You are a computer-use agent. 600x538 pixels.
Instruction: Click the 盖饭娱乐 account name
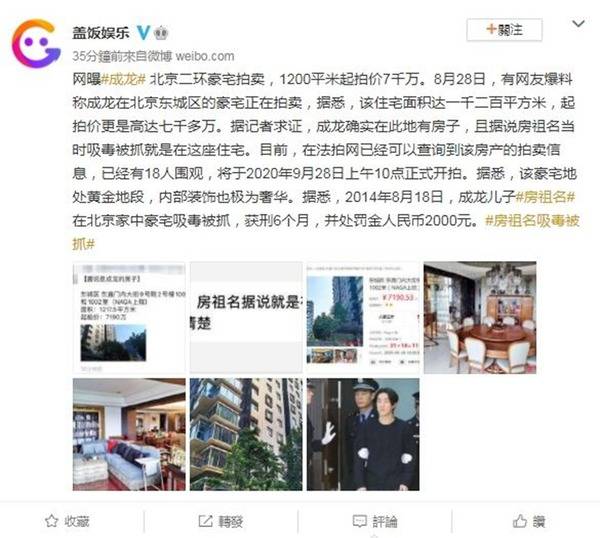coord(101,33)
